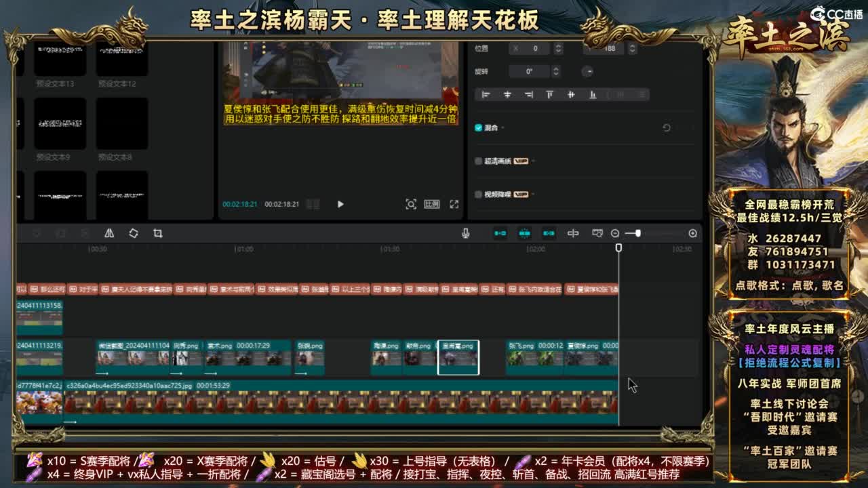Zoom out the timeline
The image size is (868, 488).
pos(615,233)
